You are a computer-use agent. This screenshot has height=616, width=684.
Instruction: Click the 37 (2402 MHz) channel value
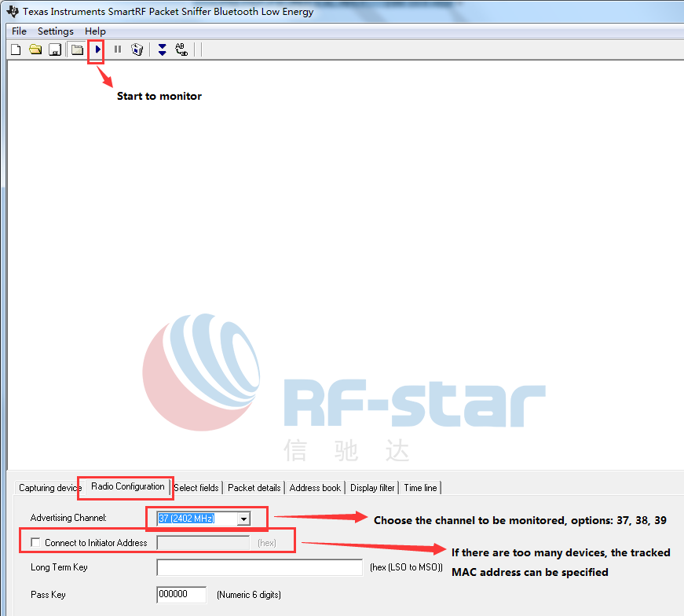tap(187, 519)
